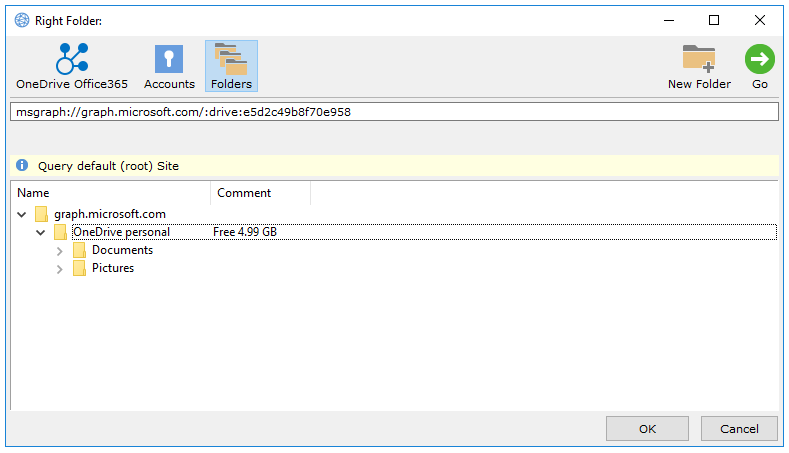Screen dimensions: 789x453
Task: Collapse the OneDrive personal node
Action: [41, 232]
